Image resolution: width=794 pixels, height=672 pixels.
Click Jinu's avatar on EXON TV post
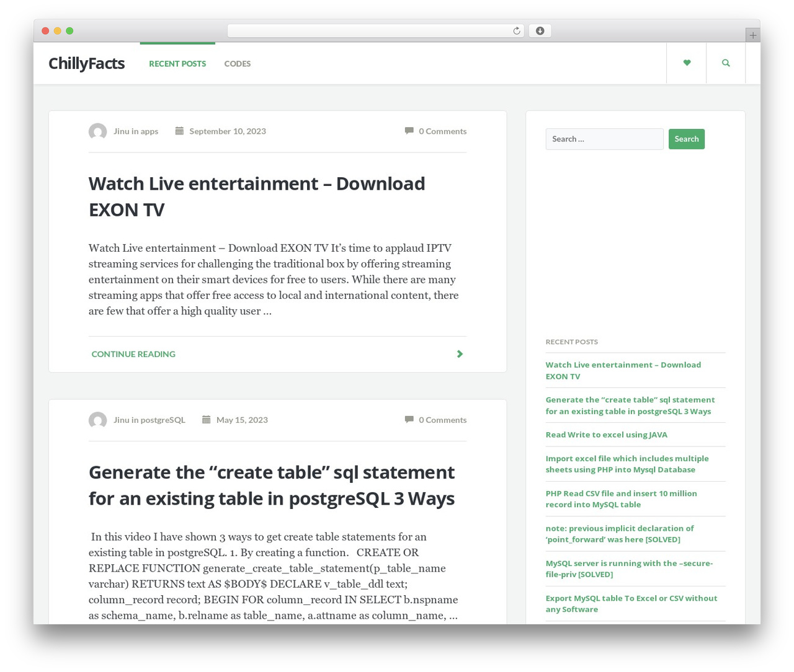97,131
